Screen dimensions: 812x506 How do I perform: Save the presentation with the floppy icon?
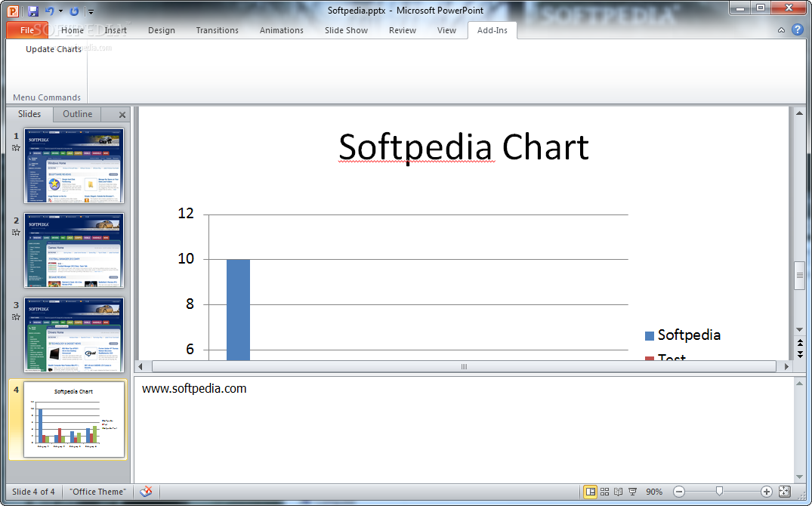click(x=33, y=11)
